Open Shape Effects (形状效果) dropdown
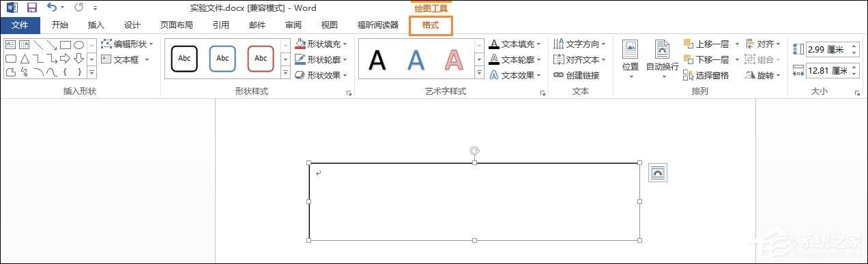Image resolution: width=868 pixels, height=264 pixels. click(x=321, y=75)
